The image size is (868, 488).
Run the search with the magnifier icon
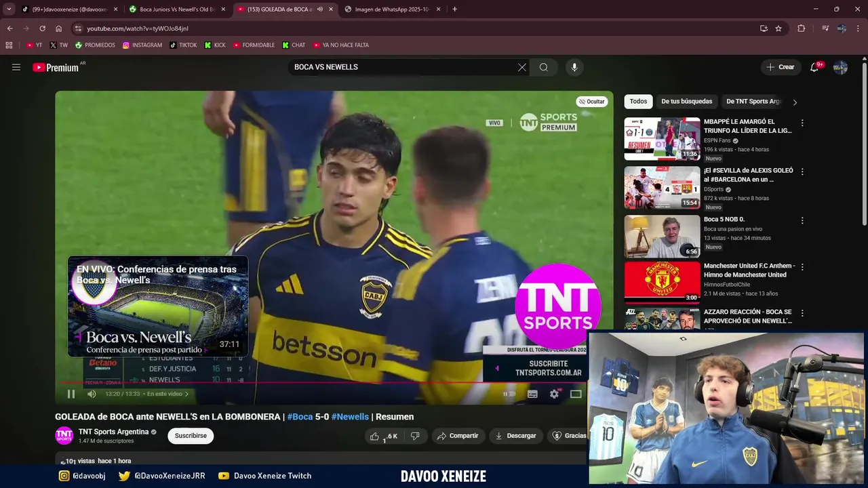coord(544,67)
